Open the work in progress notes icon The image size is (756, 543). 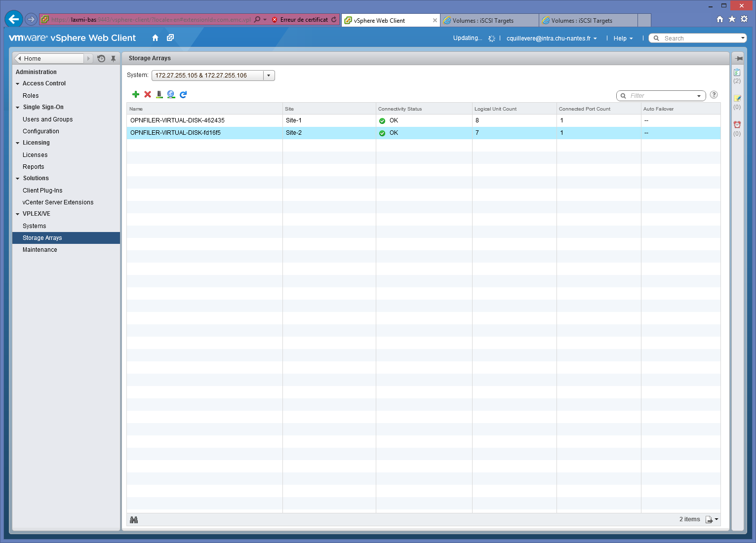pos(737,99)
